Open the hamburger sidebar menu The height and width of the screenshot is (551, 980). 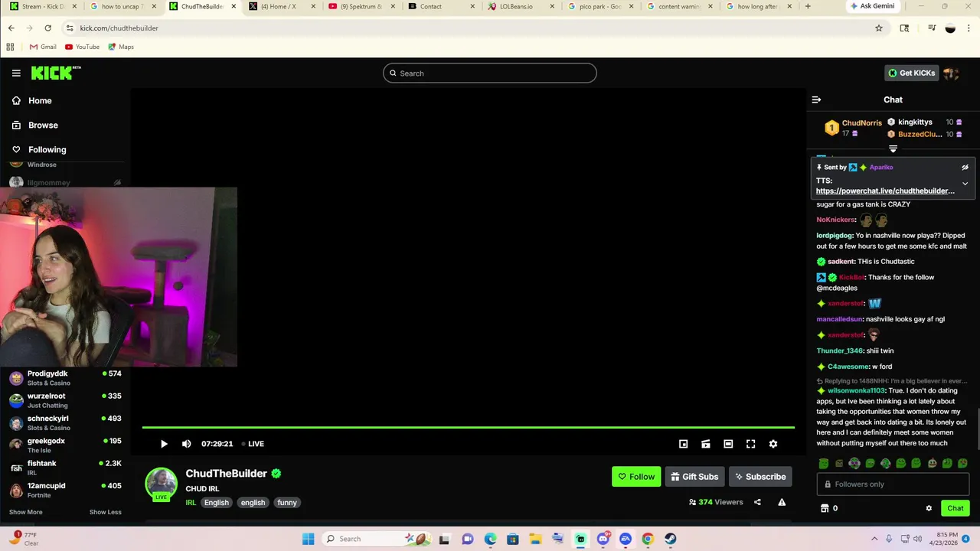pos(16,73)
